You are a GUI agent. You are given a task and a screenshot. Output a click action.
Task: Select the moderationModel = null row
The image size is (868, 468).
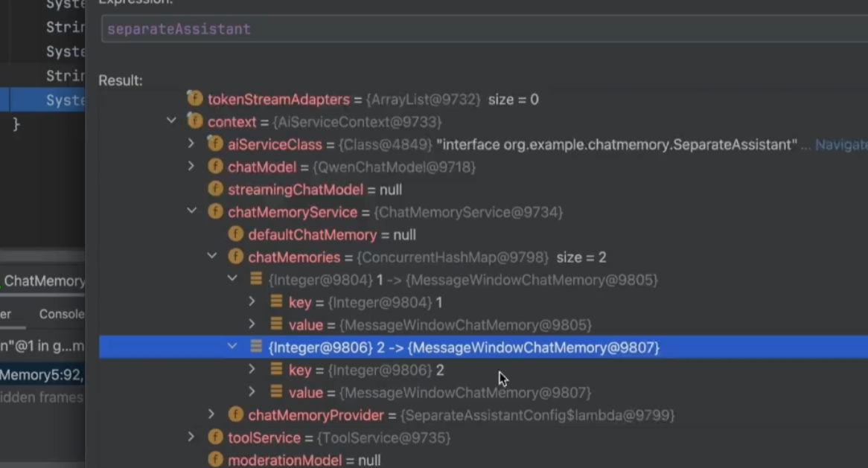pyautogui.click(x=304, y=461)
